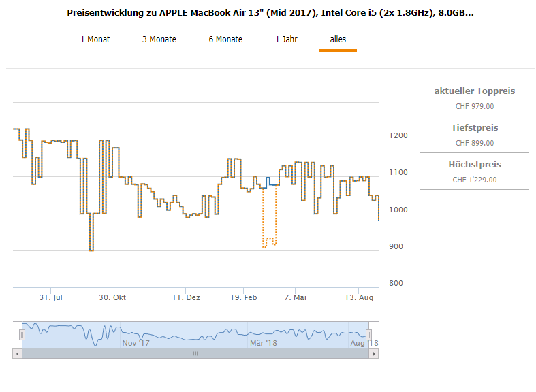
Task: Show the '6 Monate' price history
Action: pos(225,39)
